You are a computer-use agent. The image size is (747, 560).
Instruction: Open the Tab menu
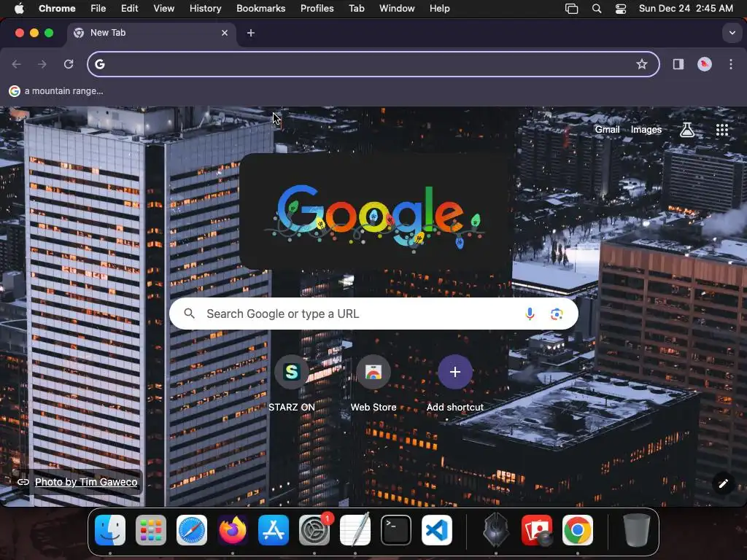(356, 9)
